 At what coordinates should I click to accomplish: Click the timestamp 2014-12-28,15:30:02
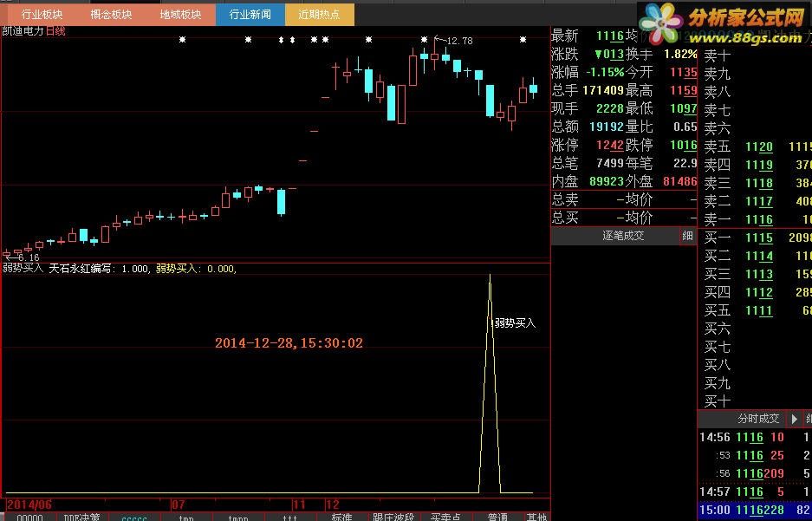[x=289, y=342]
